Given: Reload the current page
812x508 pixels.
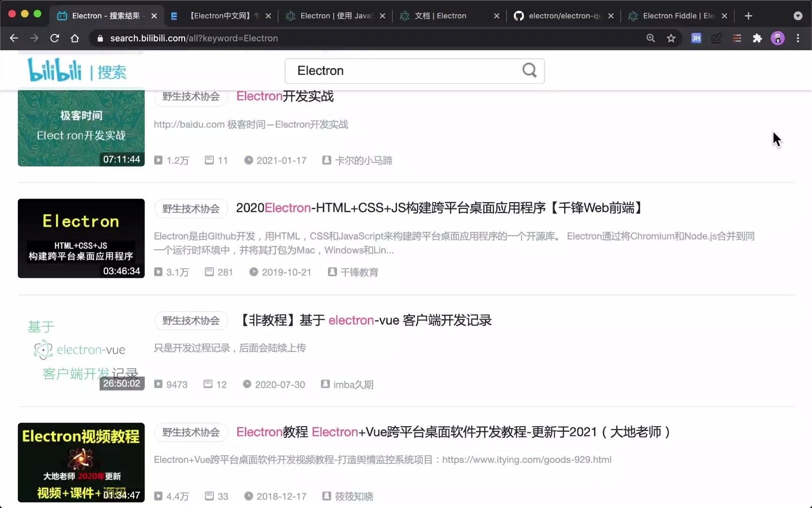Looking at the screenshot, I should coord(55,38).
